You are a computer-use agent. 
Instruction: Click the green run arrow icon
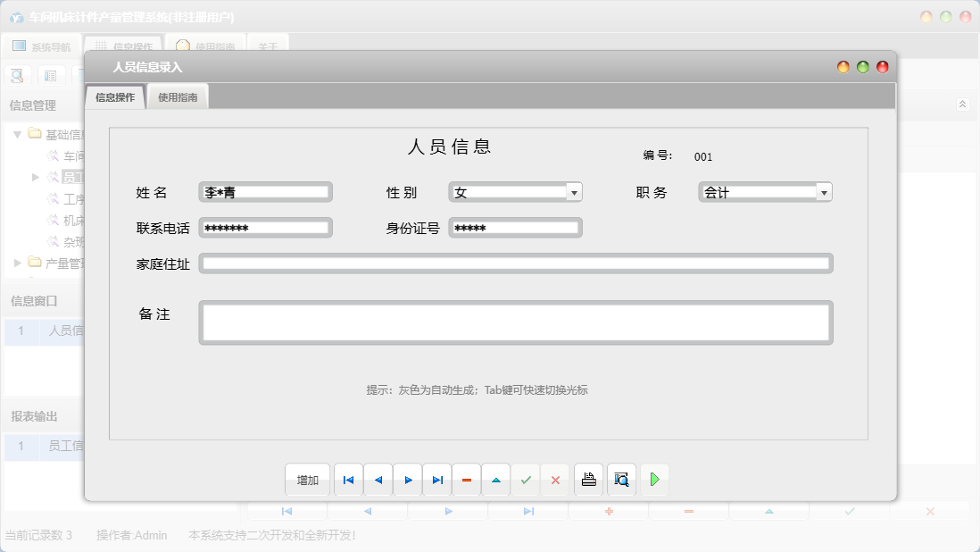point(654,480)
